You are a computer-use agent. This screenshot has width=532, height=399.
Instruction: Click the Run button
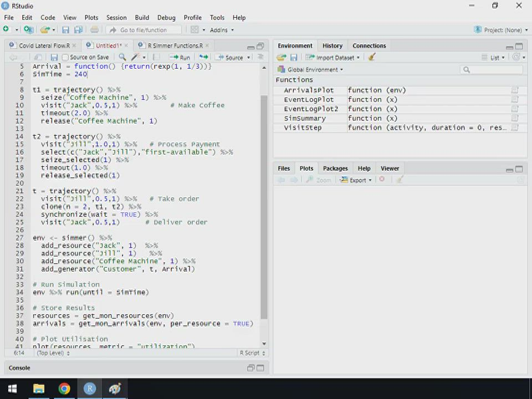pos(181,57)
